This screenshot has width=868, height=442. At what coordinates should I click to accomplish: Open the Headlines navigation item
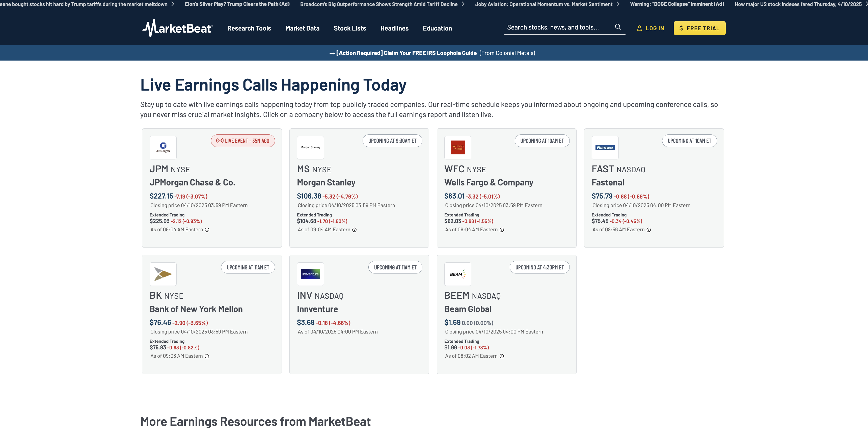pyautogui.click(x=394, y=28)
